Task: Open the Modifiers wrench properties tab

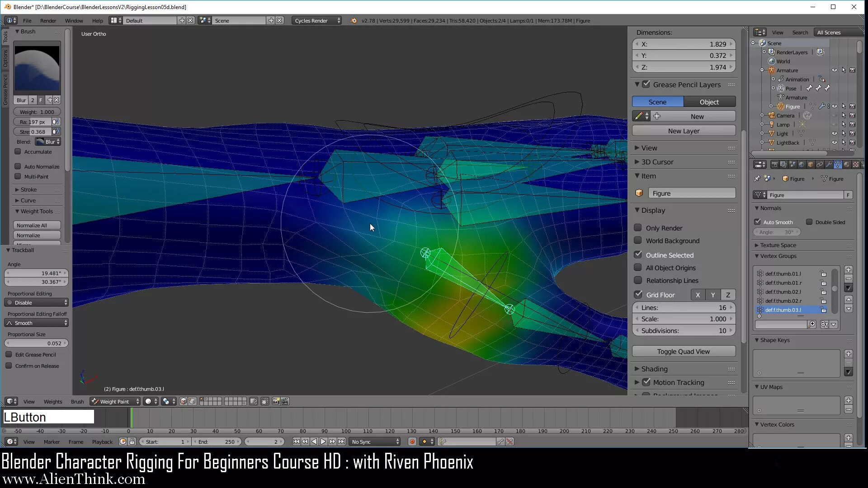Action: (829, 164)
